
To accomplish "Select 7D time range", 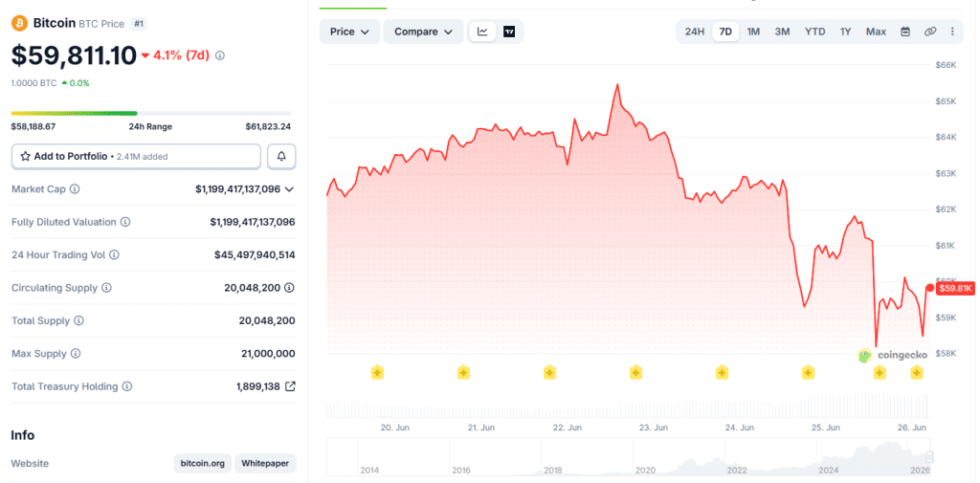I will pyautogui.click(x=725, y=32).
